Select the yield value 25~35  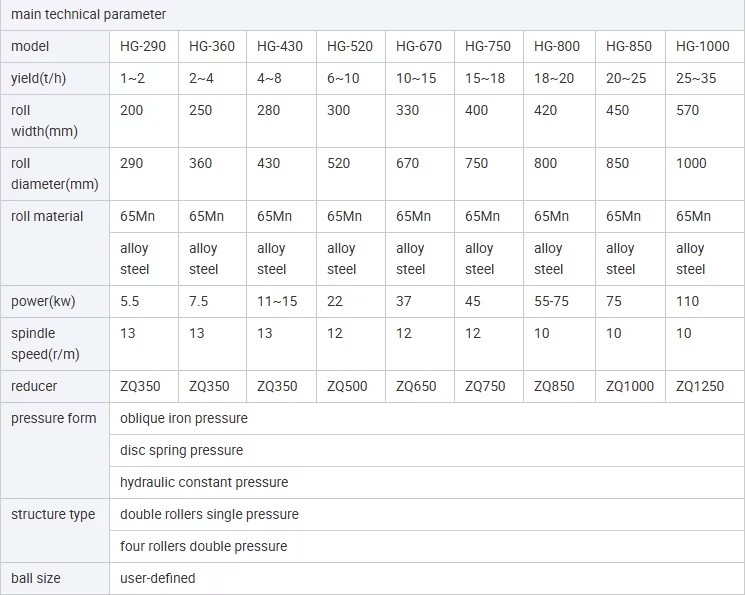[x=696, y=78]
